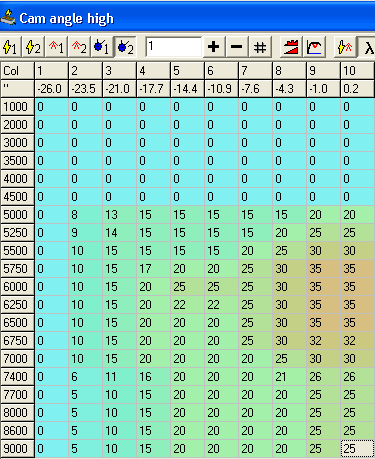
Task: Select cell value 13 in 5000 row
Action: pyautogui.click(x=120, y=215)
